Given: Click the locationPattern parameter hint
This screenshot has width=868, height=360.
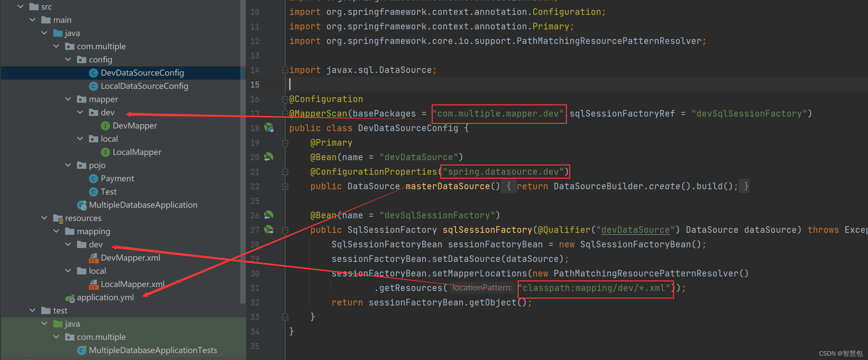Looking at the screenshot, I should [482, 288].
